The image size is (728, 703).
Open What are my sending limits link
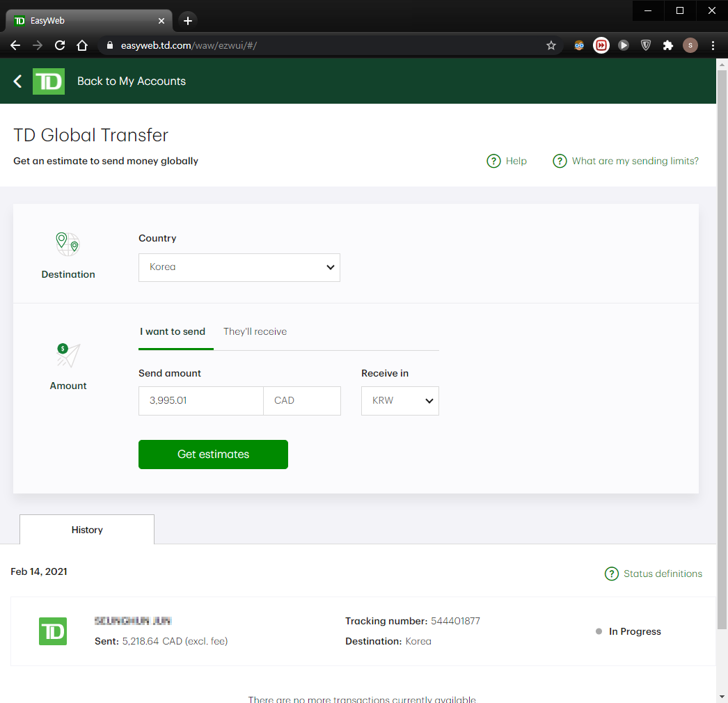tap(635, 161)
